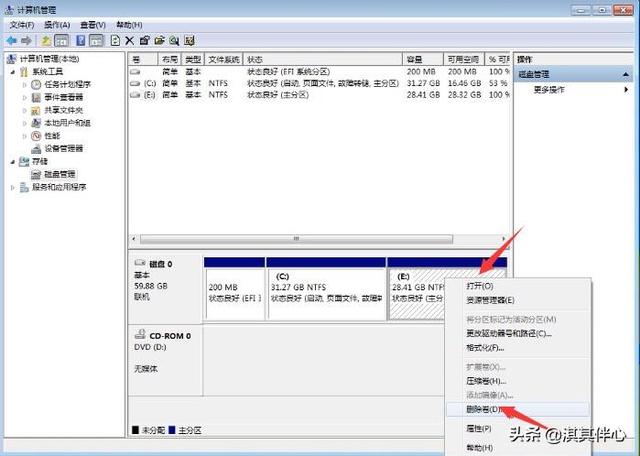This screenshot has width=640, height=456.
Task: Sort by the 可用空间 column header
Action: (x=464, y=59)
